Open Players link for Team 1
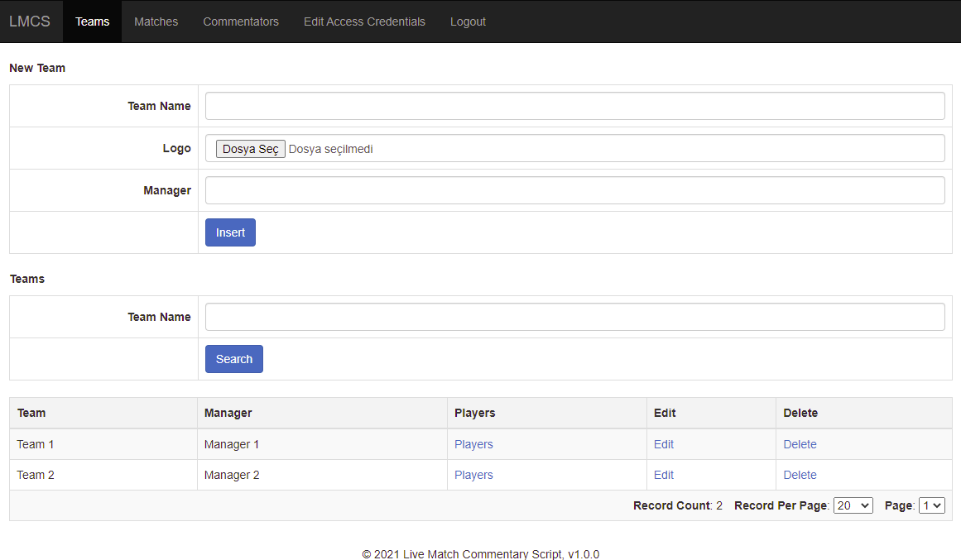 (473, 444)
